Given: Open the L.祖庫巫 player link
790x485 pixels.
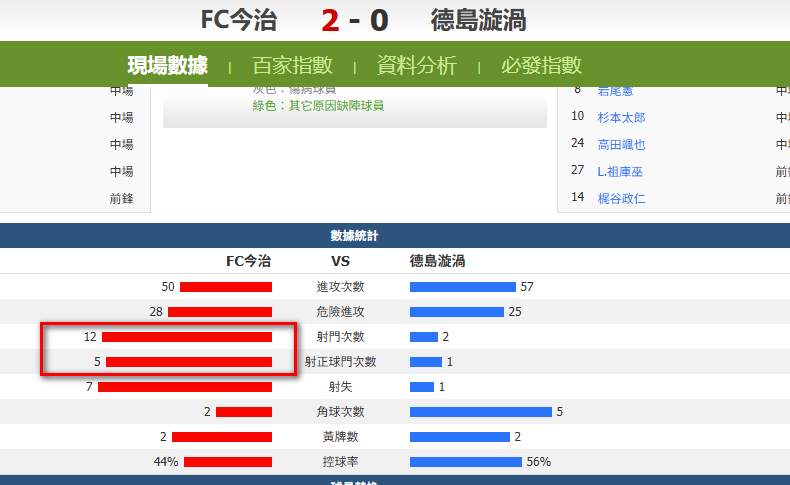Looking at the screenshot, I should [620, 171].
